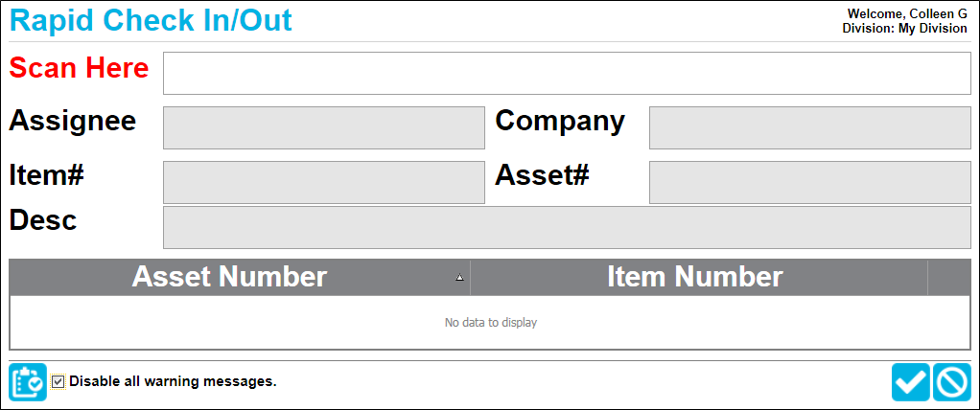Click the 'Welcome, Colleen G' user text
This screenshot has width=980, height=410.
[x=907, y=13]
